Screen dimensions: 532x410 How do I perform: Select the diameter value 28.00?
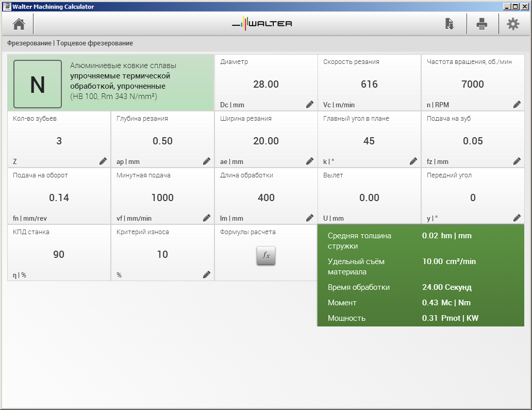266,84
